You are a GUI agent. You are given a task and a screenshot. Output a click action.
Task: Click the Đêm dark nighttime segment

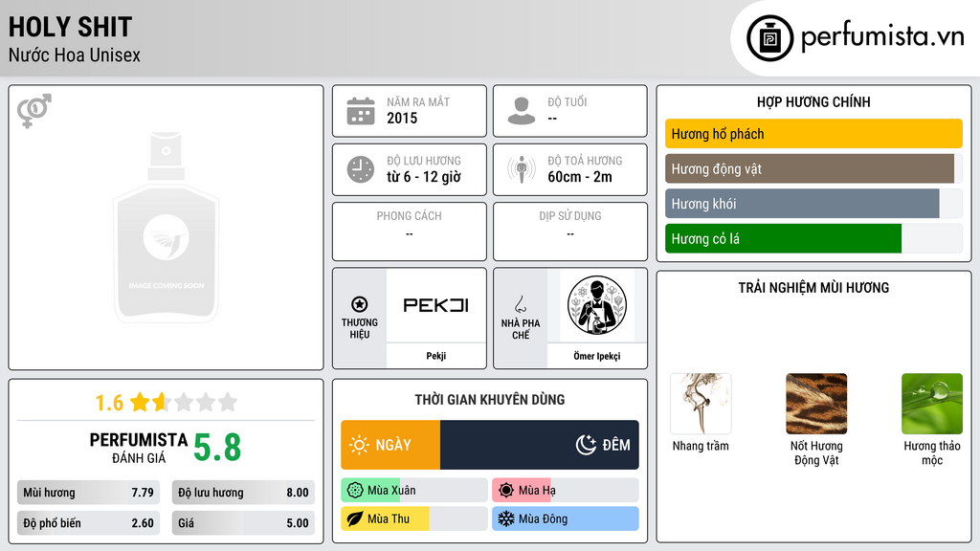click(540, 445)
